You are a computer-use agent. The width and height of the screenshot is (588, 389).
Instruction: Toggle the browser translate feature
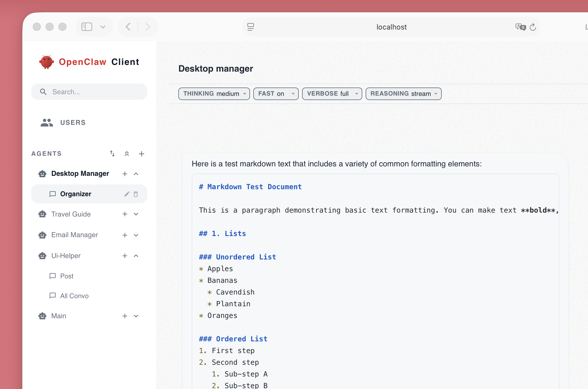(x=520, y=26)
